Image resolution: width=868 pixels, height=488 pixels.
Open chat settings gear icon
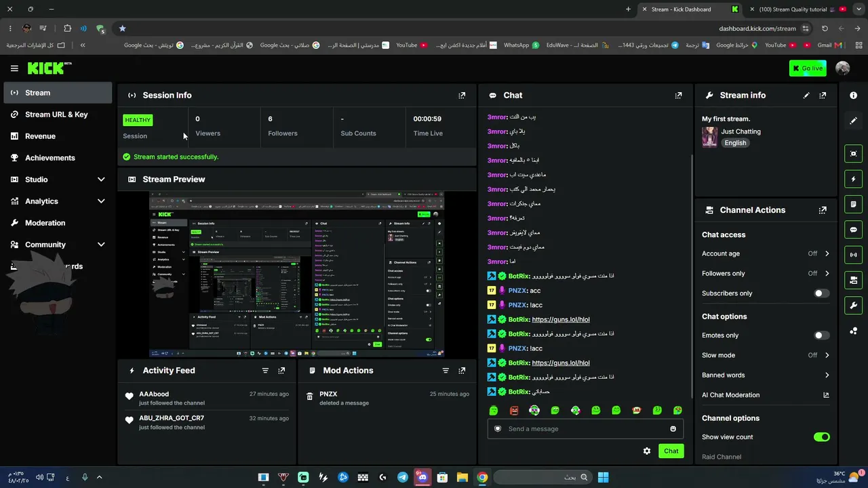point(647,451)
